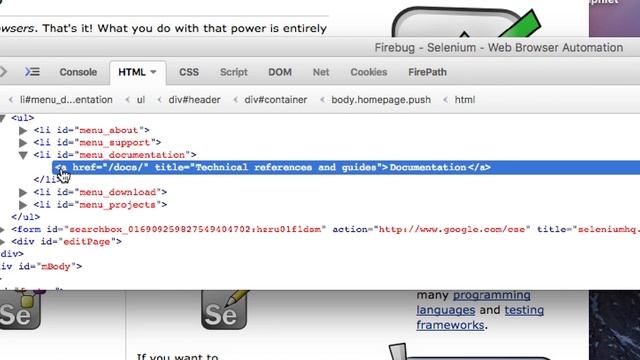This screenshot has height=360, width=640.
Task: Click the Selenium IDE pencil icon
Action: (x=224, y=310)
